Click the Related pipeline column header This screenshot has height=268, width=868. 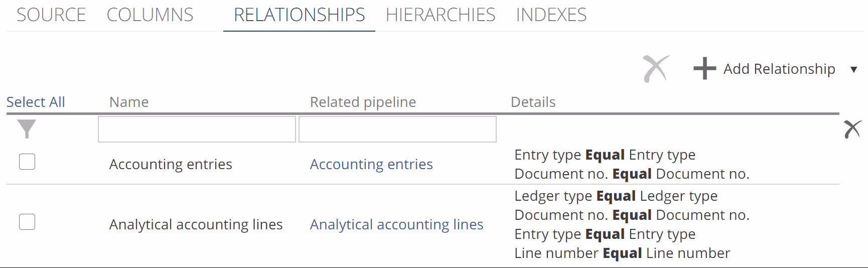[363, 102]
